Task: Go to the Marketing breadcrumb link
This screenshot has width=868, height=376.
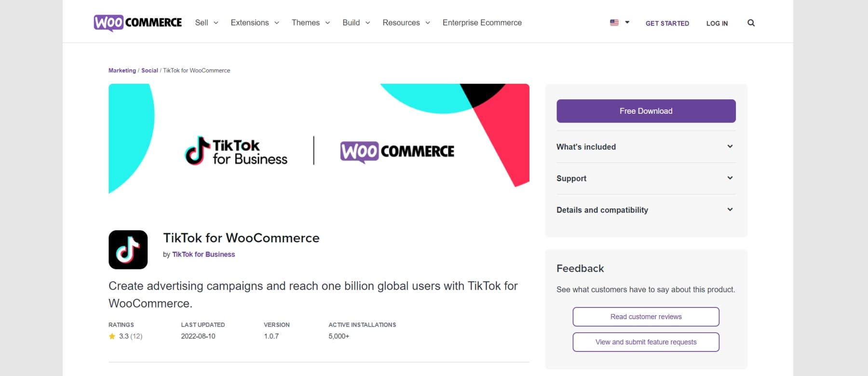Action: coord(122,70)
